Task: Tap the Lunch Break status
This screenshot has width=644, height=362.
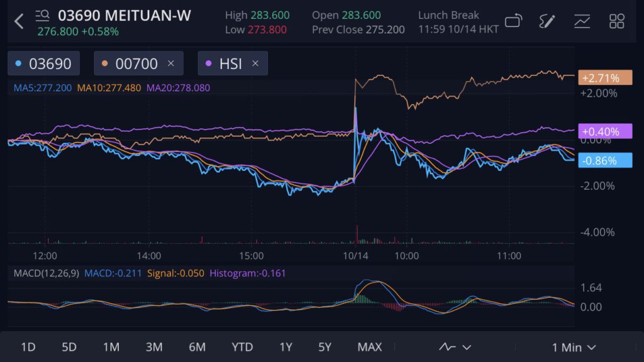Action: (448, 15)
